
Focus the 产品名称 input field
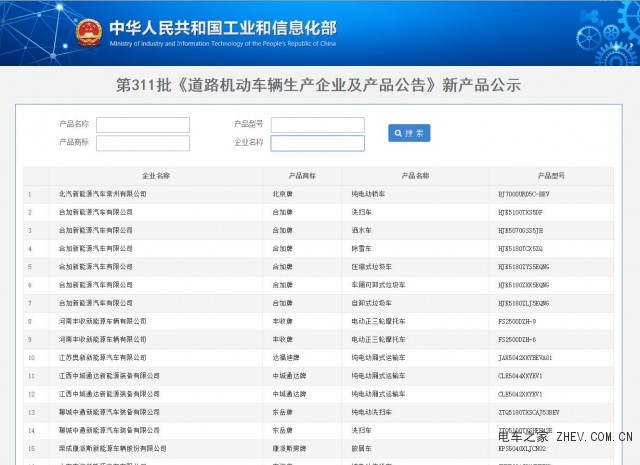pos(143,125)
